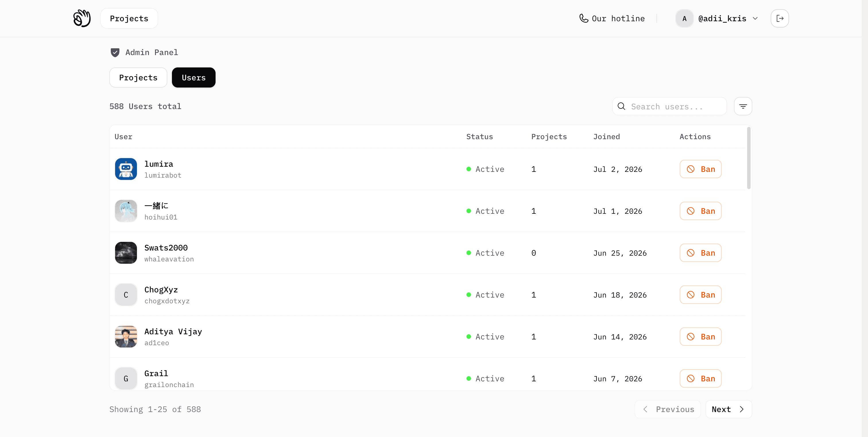Select the Users tab
868x437 pixels.
(194, 77)
